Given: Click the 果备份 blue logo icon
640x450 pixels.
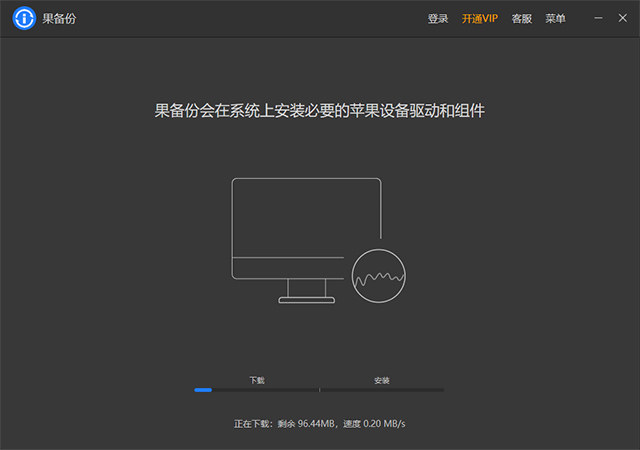Looking at the screenshot, I should 24,18.
